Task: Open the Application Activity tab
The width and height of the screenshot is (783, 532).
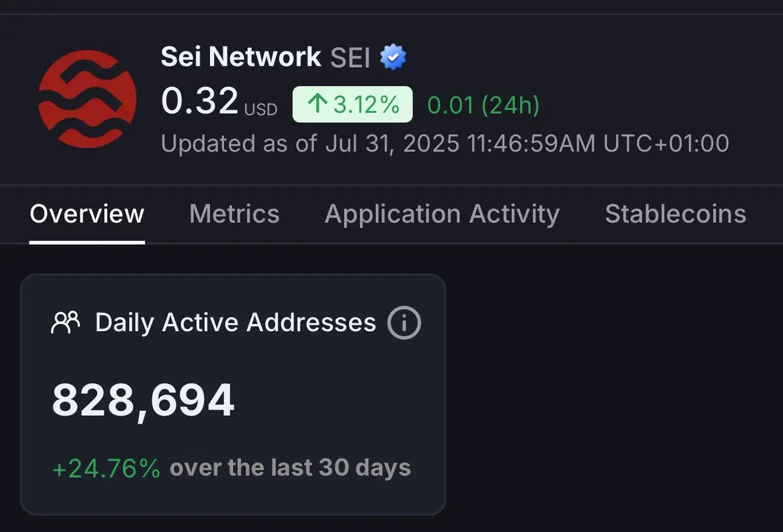Action: click(x=442, y=214)
